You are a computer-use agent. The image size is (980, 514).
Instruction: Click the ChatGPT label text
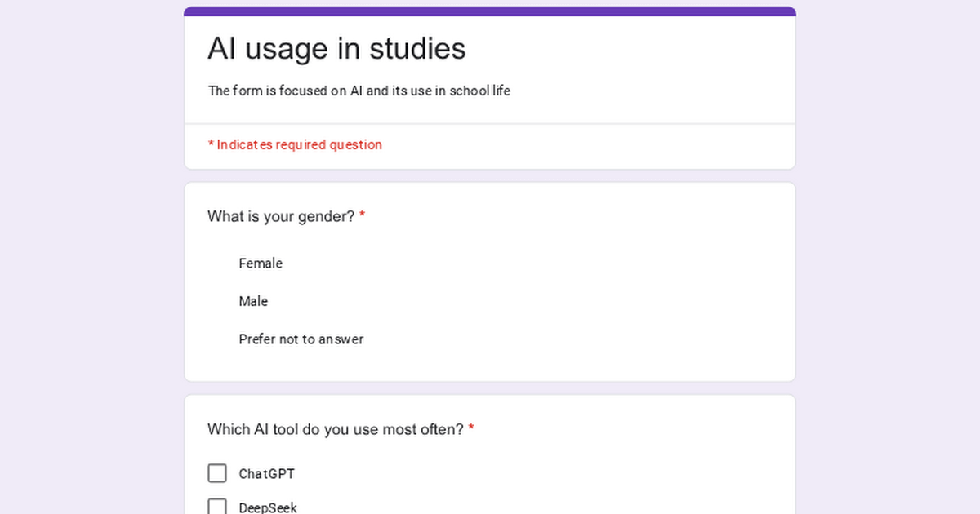[x=266, y=474]
